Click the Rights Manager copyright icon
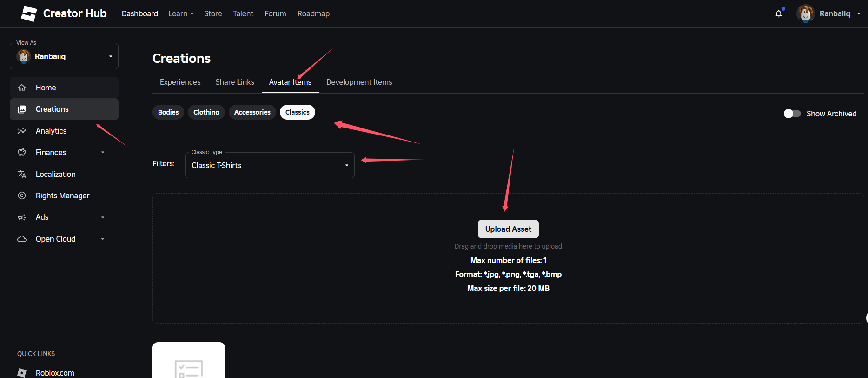 point(22,196)
